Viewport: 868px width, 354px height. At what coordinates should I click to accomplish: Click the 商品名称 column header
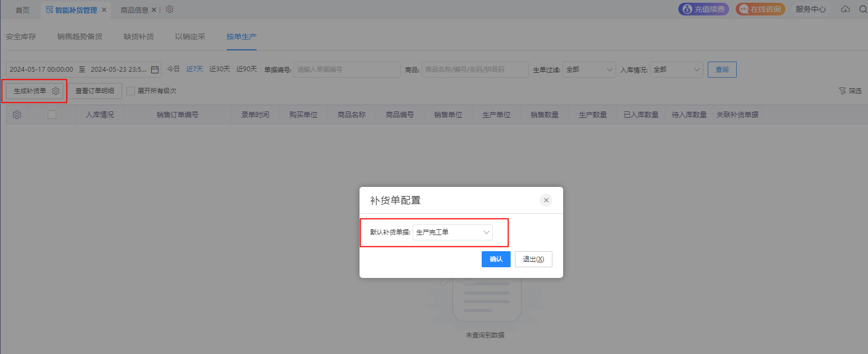pyautogui.click(x=352, y=115)
